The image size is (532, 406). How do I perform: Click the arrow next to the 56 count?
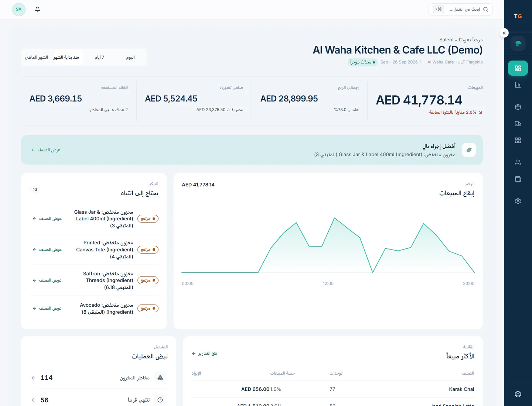(34, 400)
